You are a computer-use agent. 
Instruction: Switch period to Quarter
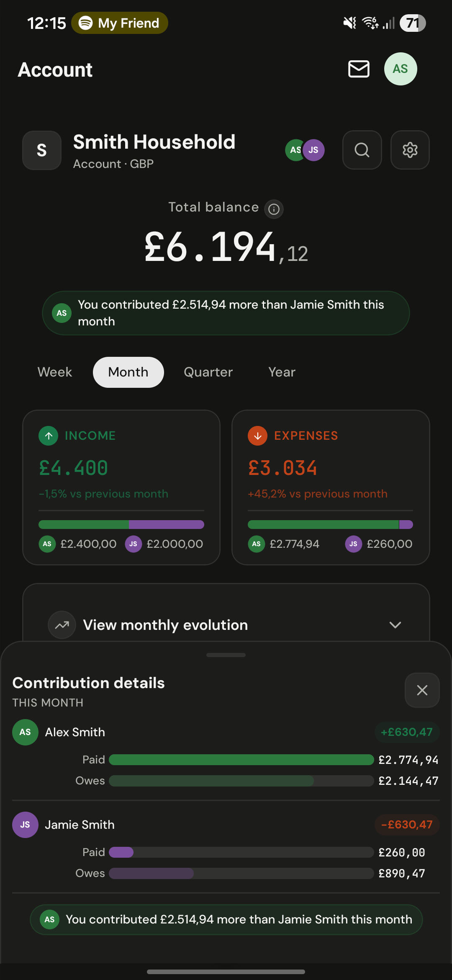point(208,372)
